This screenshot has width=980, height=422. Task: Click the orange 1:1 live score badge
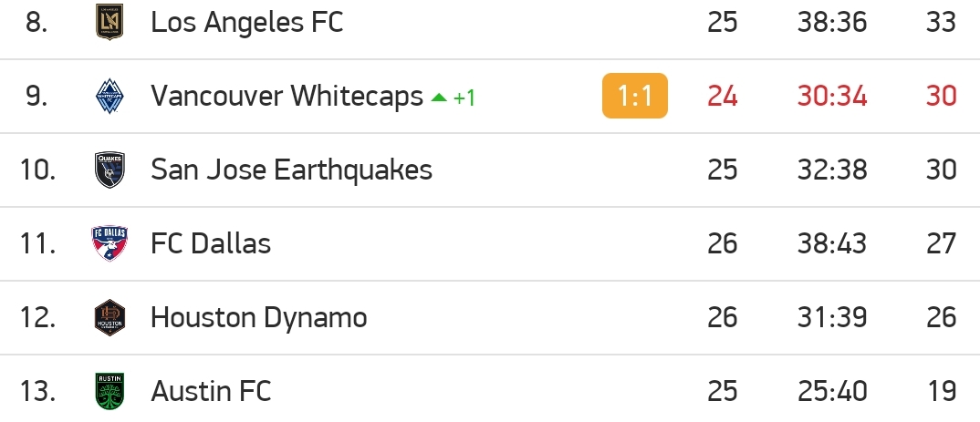634,96
